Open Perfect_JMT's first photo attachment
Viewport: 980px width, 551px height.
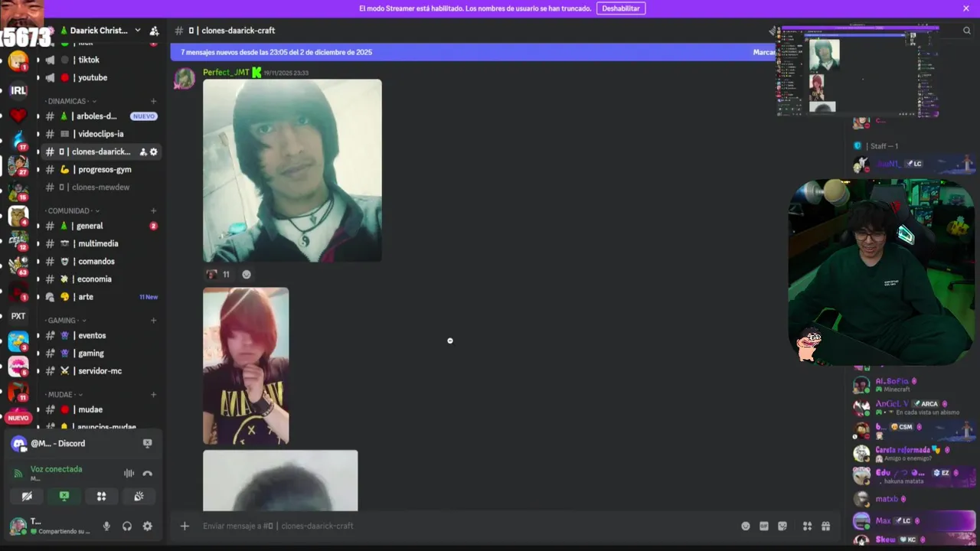[292, 171]
